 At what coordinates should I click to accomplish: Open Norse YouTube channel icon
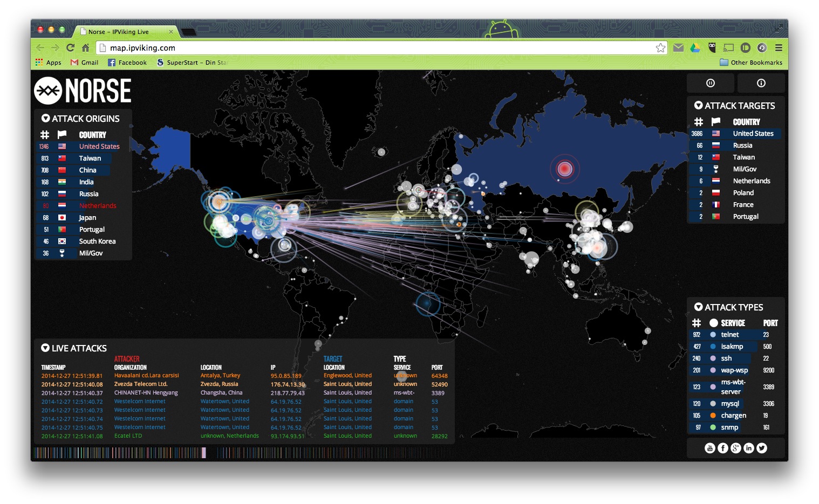point(710,448)
